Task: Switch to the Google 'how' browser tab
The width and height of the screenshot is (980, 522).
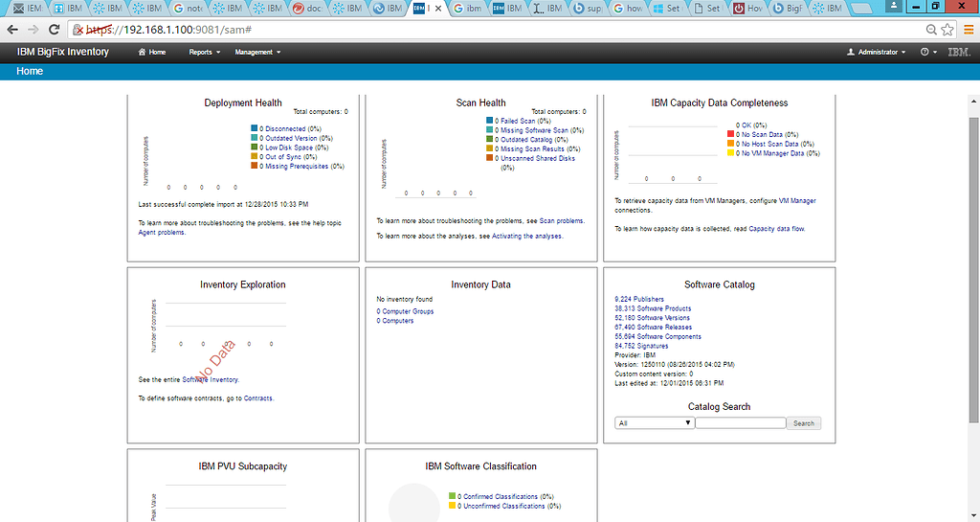Action: click(628, 8)
